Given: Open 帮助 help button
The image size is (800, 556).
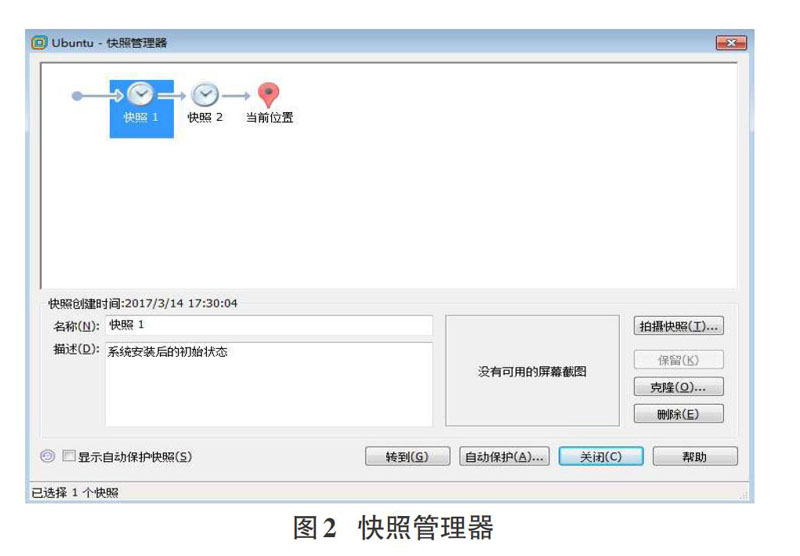Looking at the screenshot, I should [x=695, y=456].
